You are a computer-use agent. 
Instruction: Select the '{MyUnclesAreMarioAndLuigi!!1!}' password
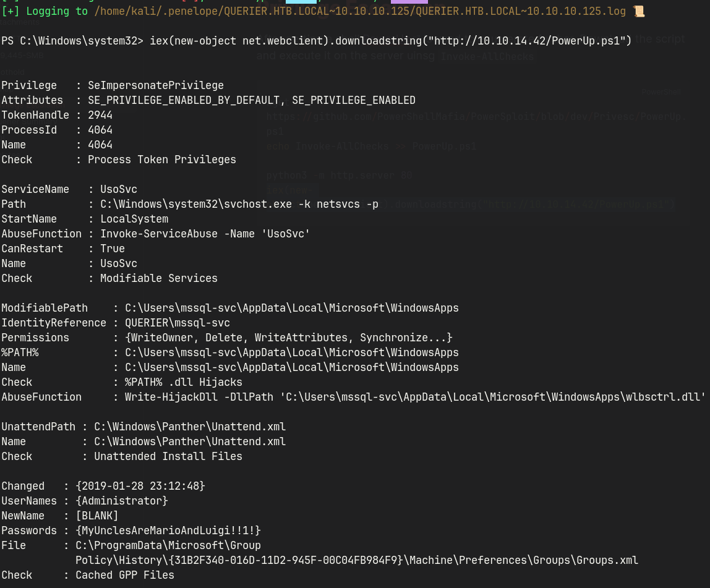(168, 531)
